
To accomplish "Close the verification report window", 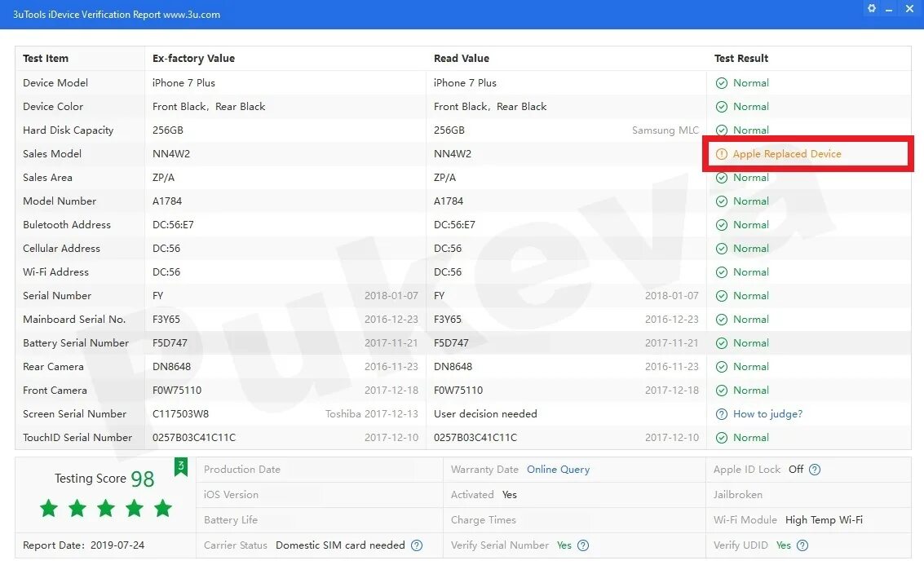I will tap(909, 8).
